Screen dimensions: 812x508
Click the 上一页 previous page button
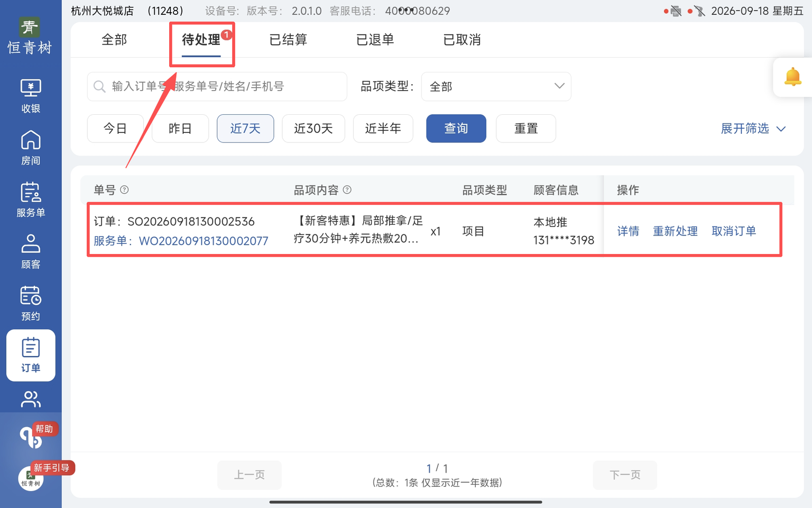point(250,475)
